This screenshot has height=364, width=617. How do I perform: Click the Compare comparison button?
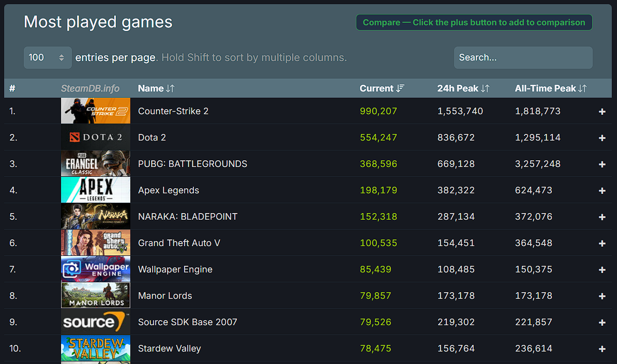coord(474,22)
